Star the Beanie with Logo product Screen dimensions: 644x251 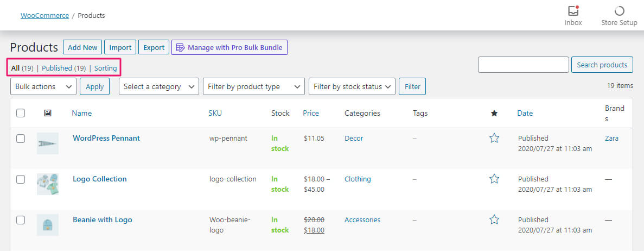[494, 219]
